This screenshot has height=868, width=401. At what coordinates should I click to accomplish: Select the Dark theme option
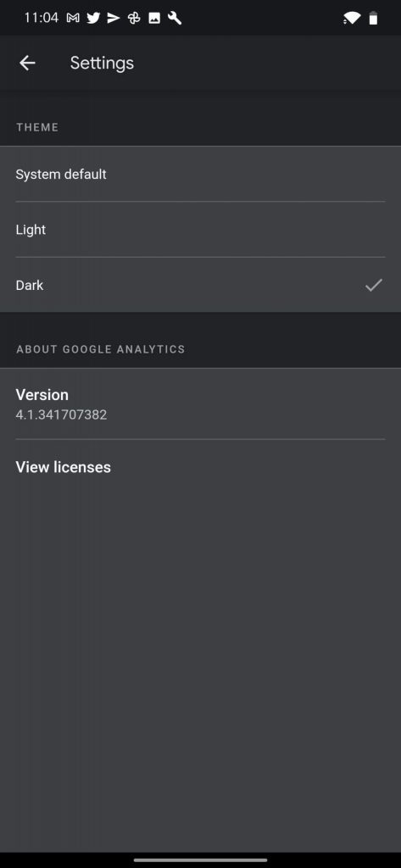[x=200, y=285]
